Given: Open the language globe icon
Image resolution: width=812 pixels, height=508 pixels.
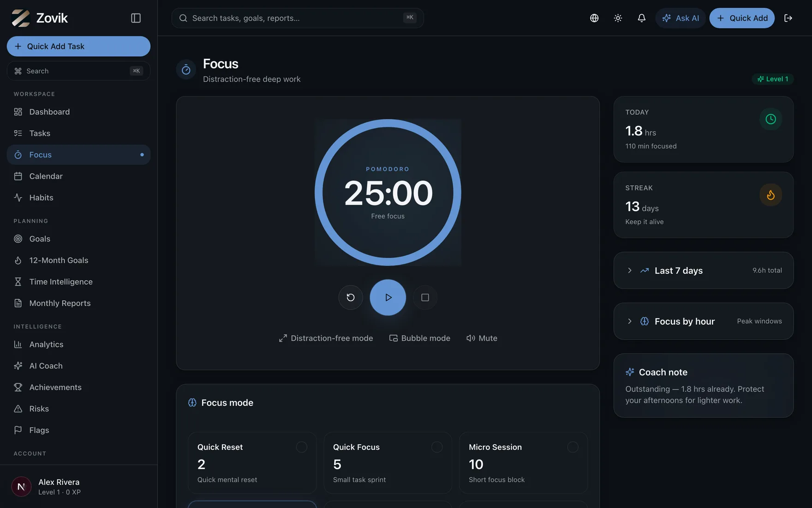Looking at the screenshot, I should tap(594, 18).
